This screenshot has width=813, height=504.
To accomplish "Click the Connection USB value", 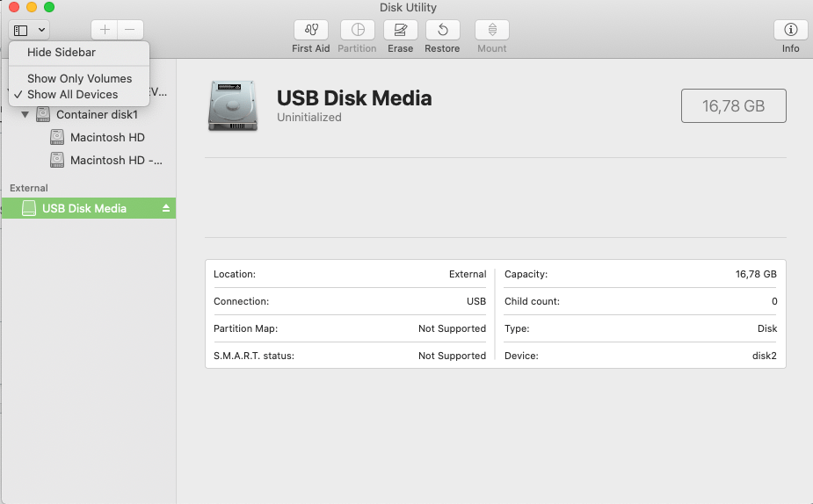I will [476, 301].
